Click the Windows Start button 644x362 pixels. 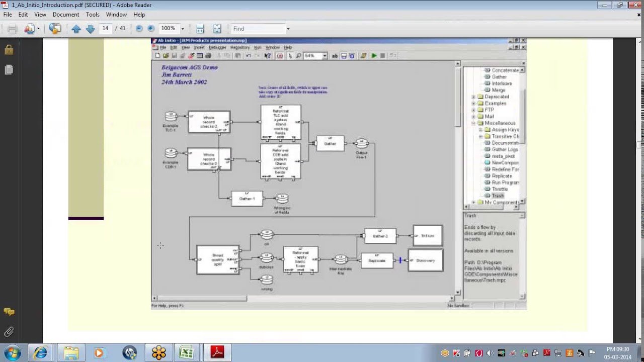point(13,352)
